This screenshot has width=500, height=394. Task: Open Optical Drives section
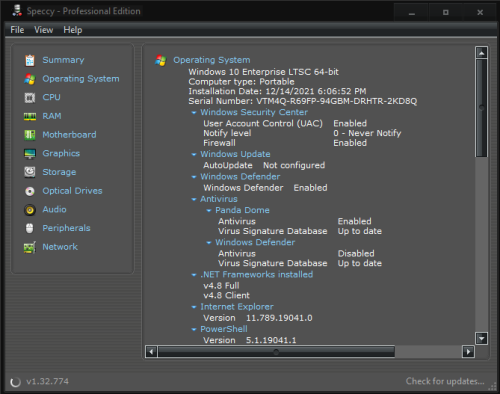tap(72, 191)
